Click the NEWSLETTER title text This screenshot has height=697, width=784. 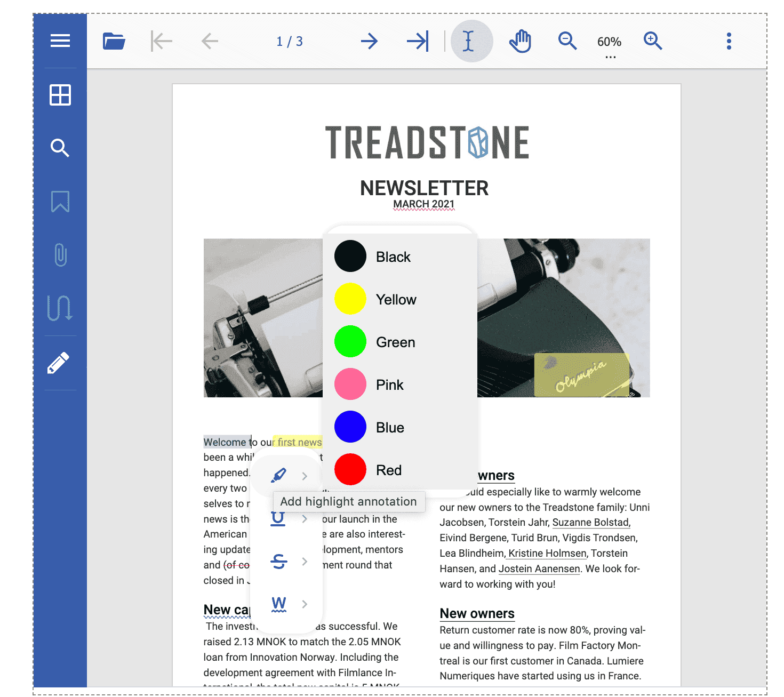tap(424, 188)
